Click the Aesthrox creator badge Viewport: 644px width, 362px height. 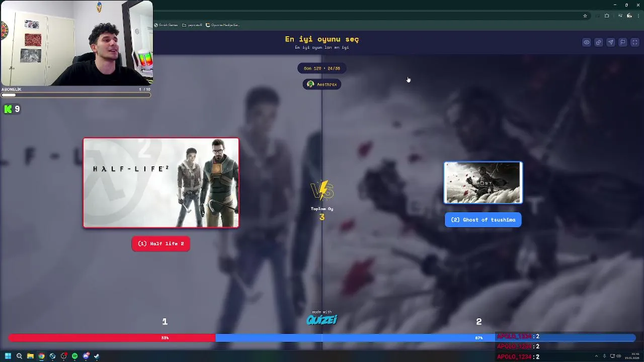(x=322, y=84)
